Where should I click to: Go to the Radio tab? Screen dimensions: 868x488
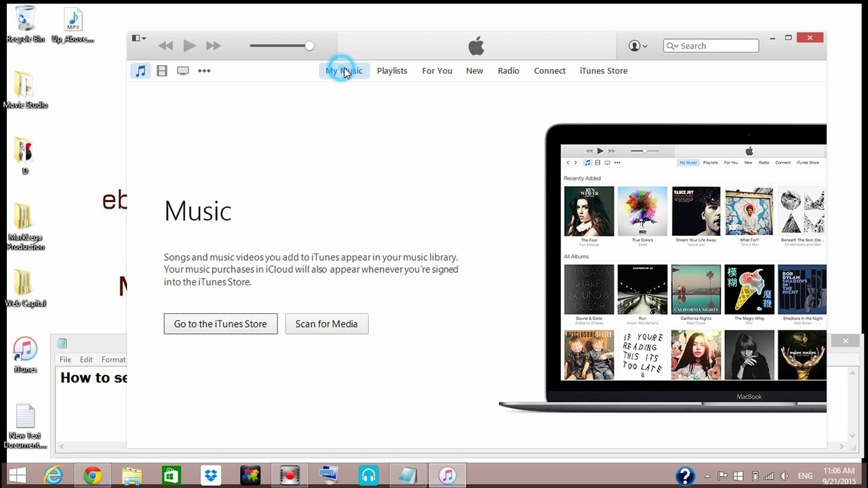point(509,70)
